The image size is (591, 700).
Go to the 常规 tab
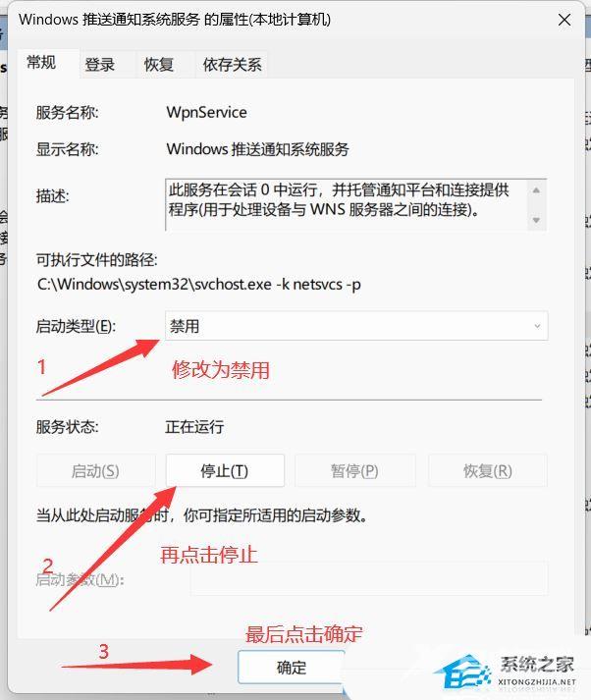pyautogui.click(x=41, y=63)
